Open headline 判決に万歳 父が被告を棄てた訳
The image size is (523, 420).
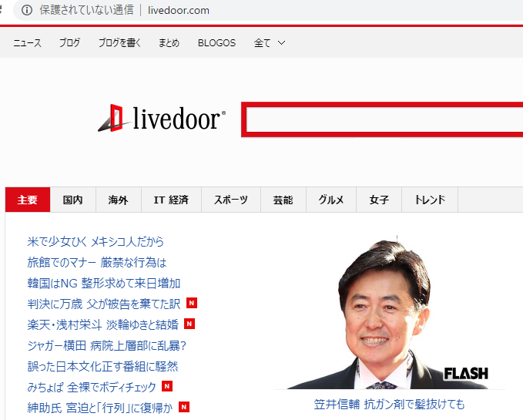pyautogui.click(x=104, y=304)
